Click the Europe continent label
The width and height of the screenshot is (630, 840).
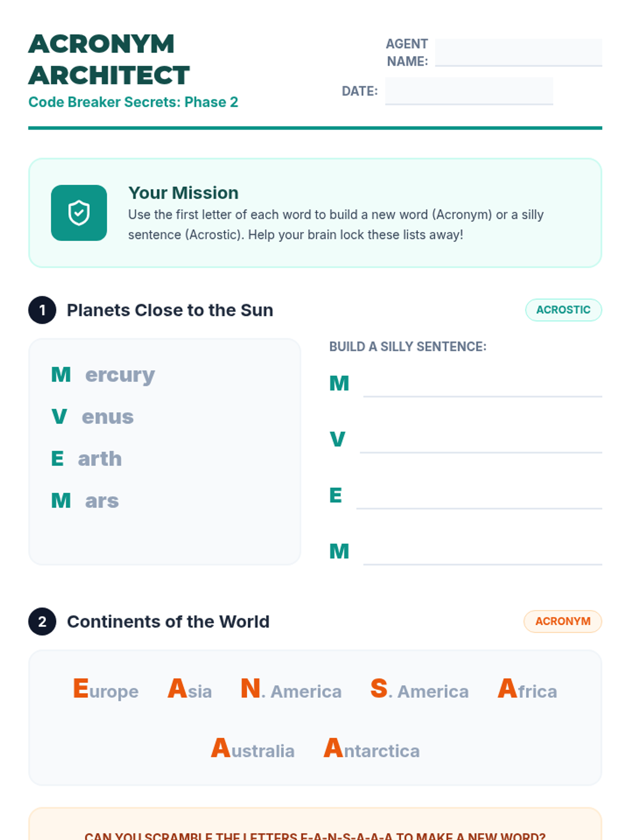point(106,690)
